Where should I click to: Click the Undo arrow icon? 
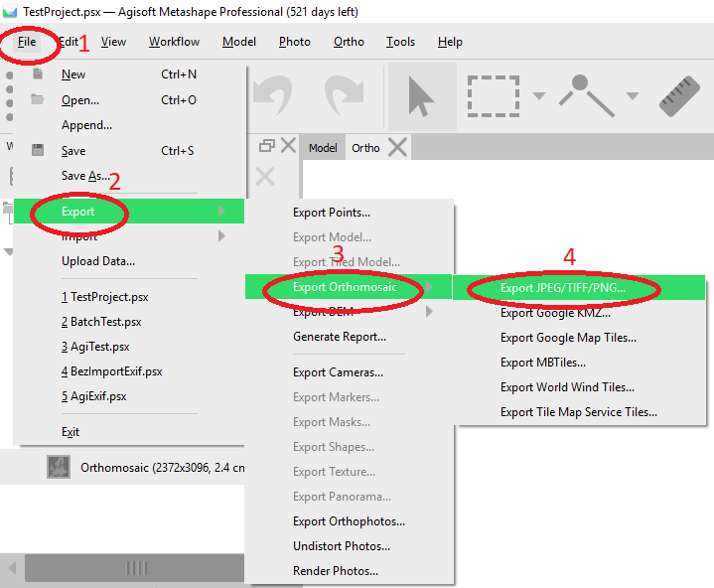point(272,95)
